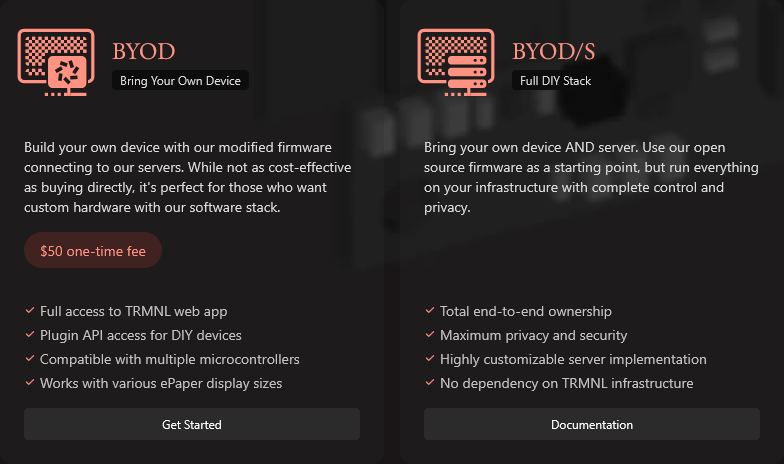Click Plugin API access for DIY devices text
This screenshot has width=784, height=464.
point(140,335)
